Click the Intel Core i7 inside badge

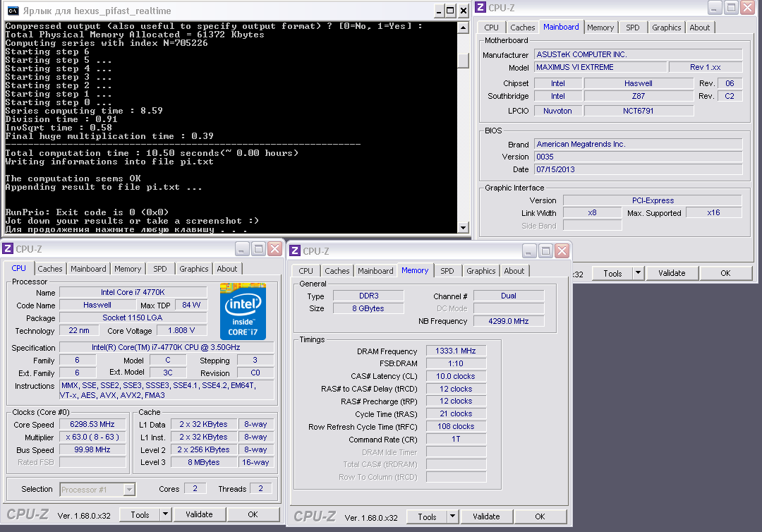pos(243,311)
